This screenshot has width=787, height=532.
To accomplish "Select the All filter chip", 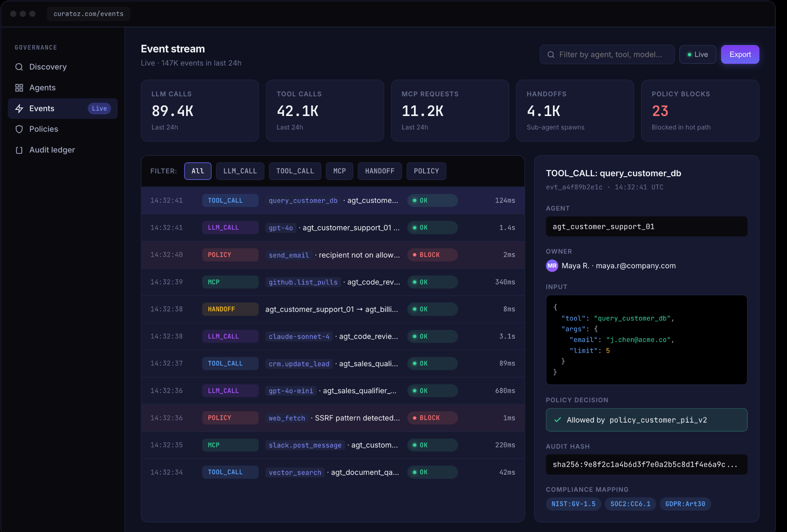I will pyautogui.click(x=198, y=171).
